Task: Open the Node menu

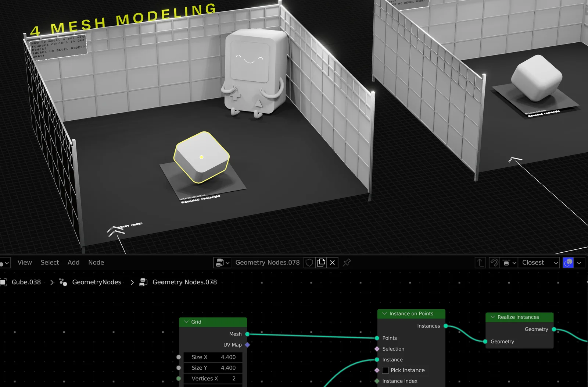Action: [x=96, y=262]
